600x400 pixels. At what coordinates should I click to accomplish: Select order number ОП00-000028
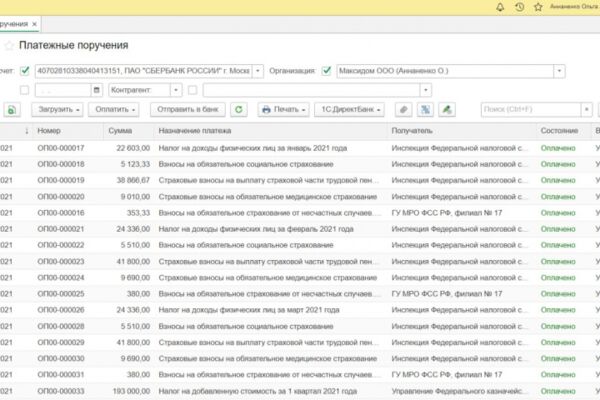pos(61,326)
